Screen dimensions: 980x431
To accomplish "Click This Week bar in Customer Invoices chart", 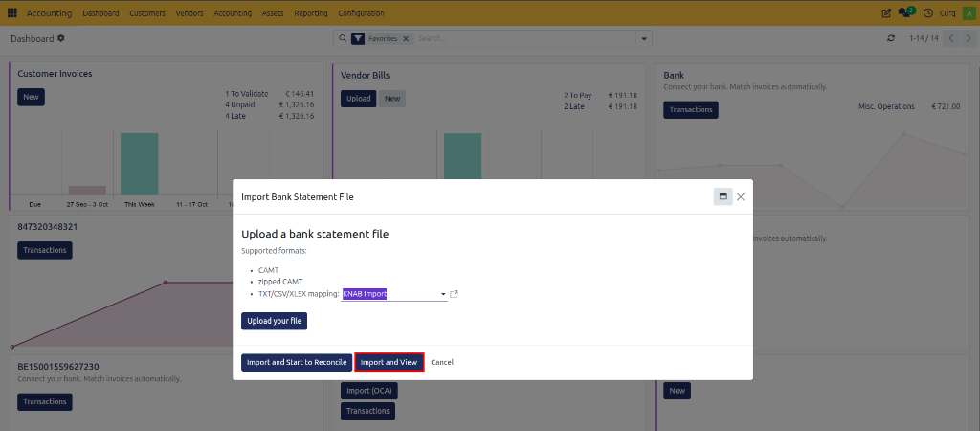I will 140,164.
